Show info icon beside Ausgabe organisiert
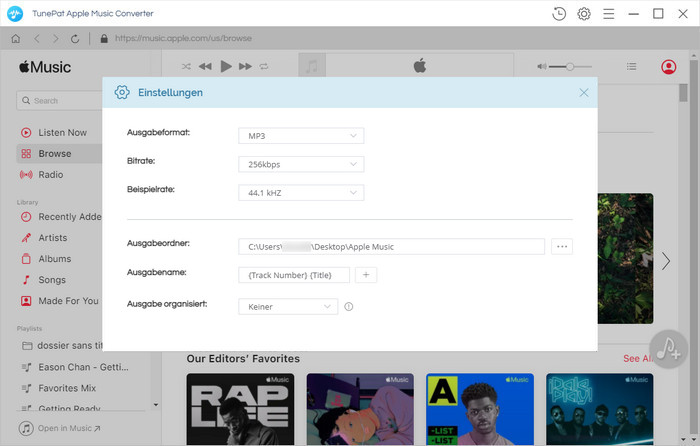700x446 pixels. tap(349, 307)
